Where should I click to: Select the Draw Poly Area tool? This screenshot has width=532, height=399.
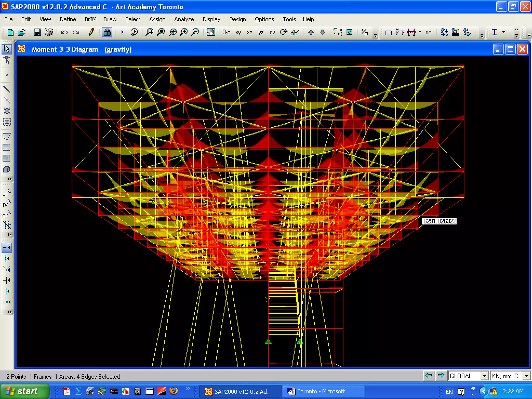click(x=7, y=136)
